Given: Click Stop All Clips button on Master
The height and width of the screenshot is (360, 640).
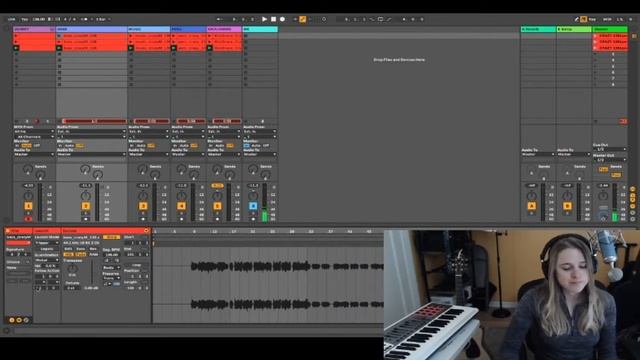Looking at the screenshot, I should [x=596, y=121].
